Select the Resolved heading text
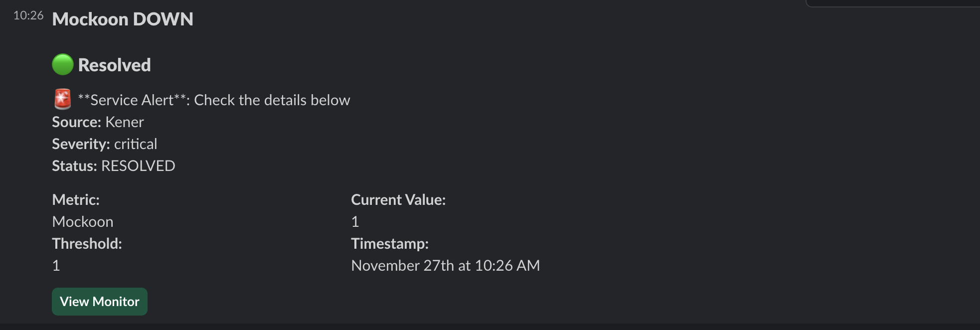Screen dimensions: 980x330 point(115,65)
